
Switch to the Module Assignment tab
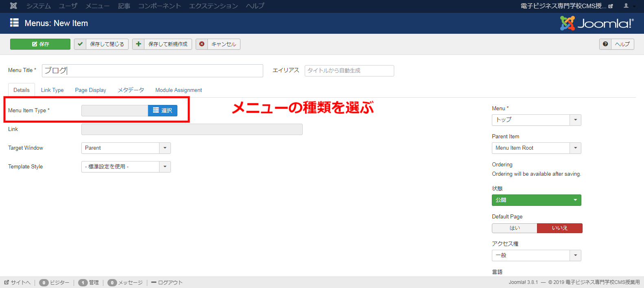coord(179,90)
